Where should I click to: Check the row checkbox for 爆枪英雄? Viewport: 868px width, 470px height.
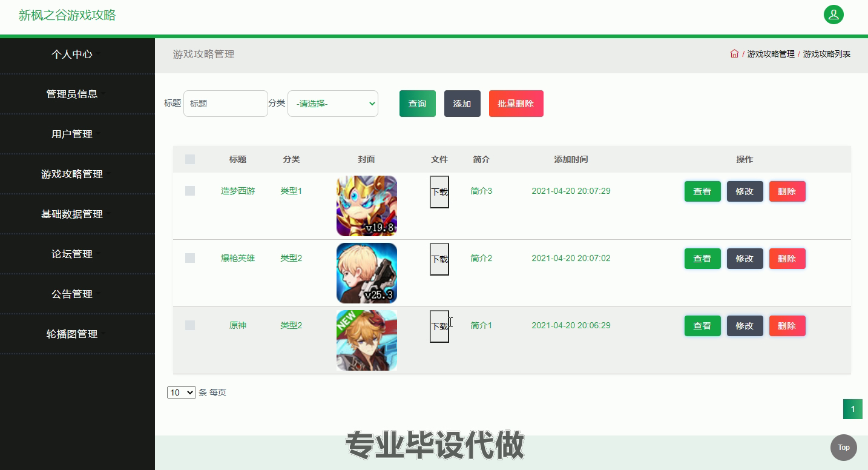(190, 258)
